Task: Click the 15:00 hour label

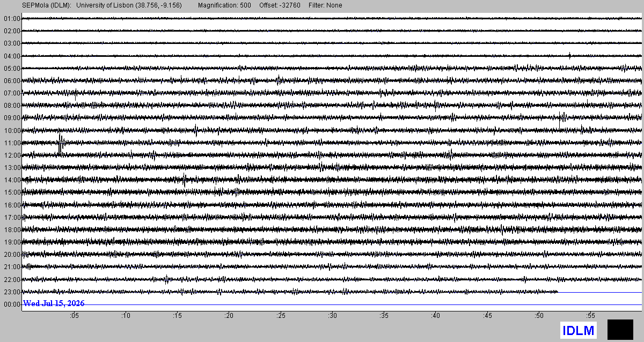Action: point(12,192)
